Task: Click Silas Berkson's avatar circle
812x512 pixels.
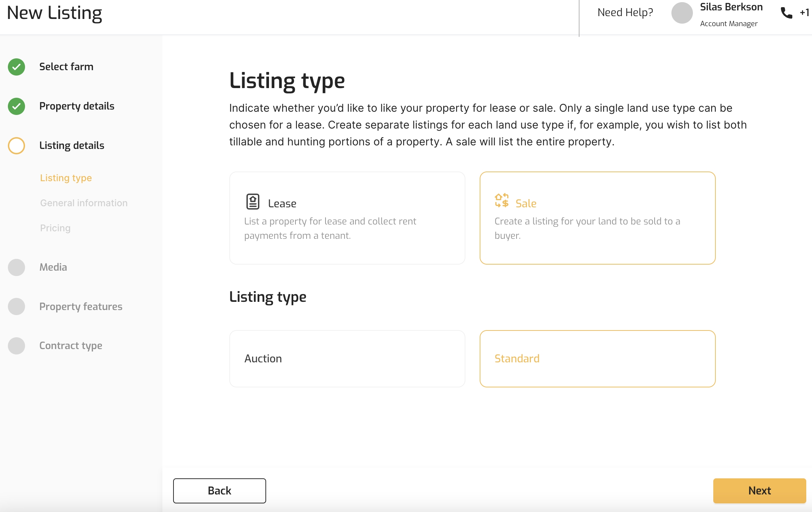Action: tap(682, 13)
